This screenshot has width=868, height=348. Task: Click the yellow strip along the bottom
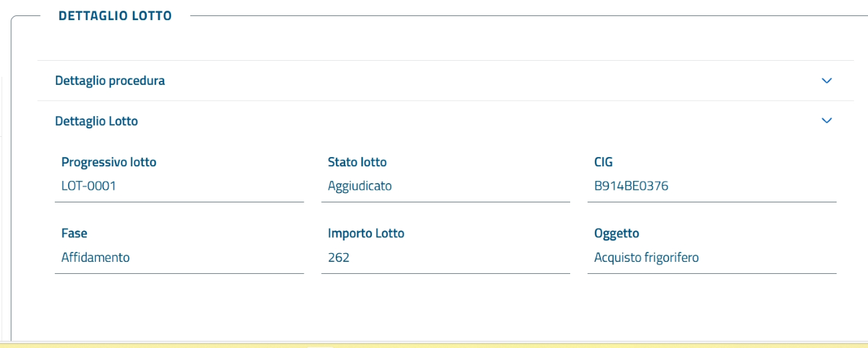click(x=434, y=345)
